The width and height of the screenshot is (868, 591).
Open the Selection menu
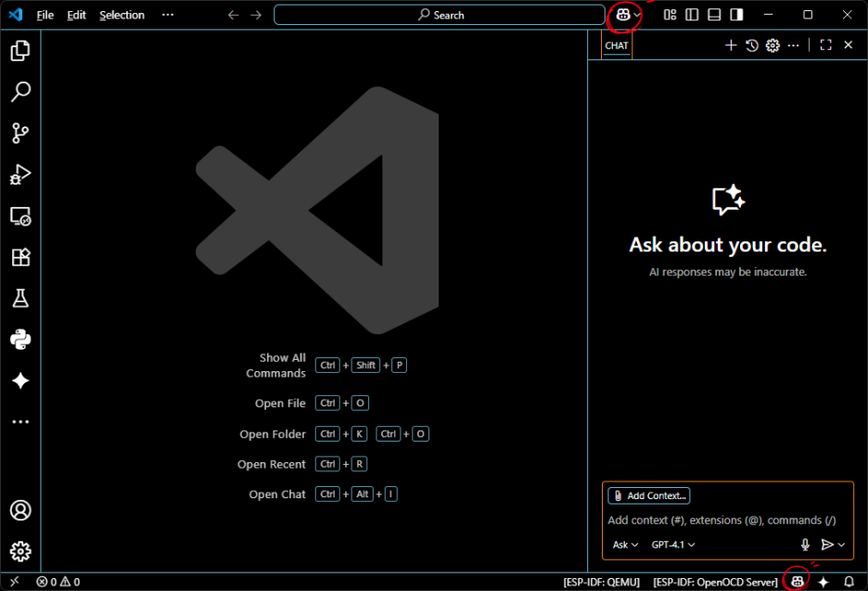point(121,15)
